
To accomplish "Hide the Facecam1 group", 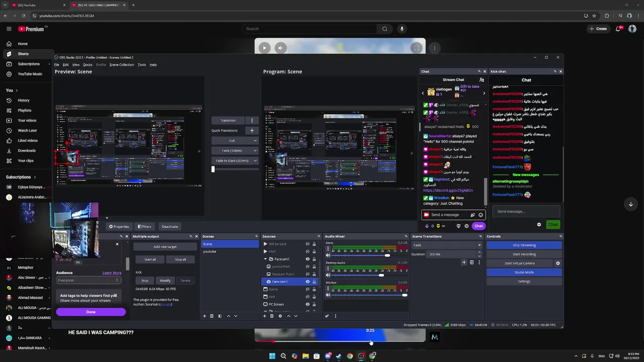I will [307, 259].
